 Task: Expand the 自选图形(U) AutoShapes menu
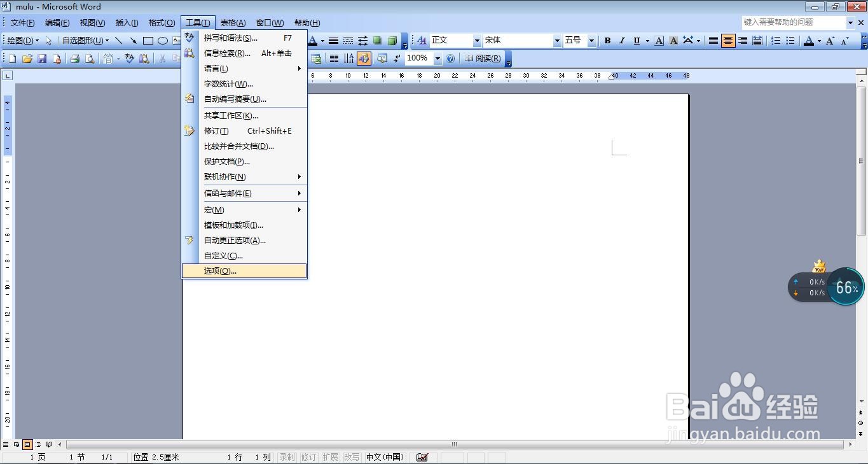coord(85,40)
